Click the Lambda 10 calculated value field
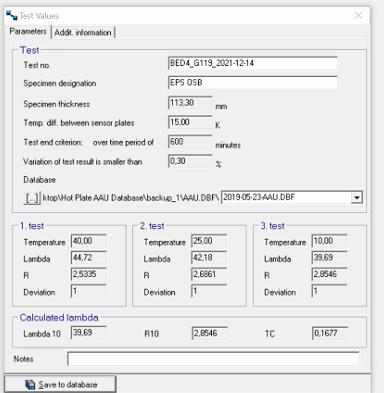 pyautogui.click(x=89, y=333)
